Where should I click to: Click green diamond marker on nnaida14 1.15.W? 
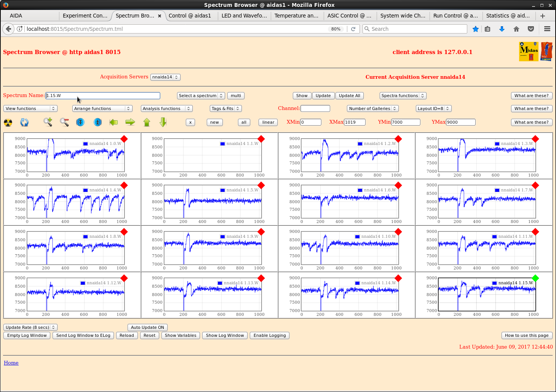pyautogui.click(x=535, y=278)
